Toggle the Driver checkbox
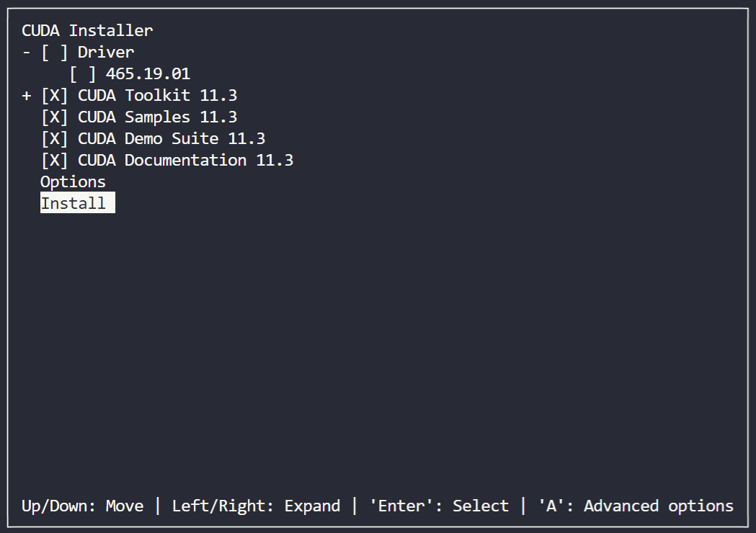The height and width of the screenshot is (533, 756). point(55,52)
